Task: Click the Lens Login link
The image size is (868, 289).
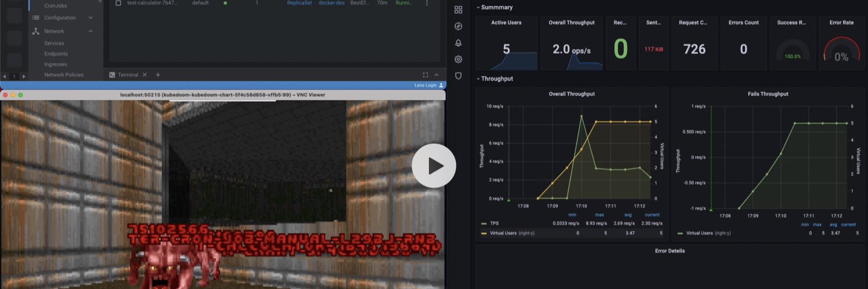Action: pyautogui.click(x=425, y=85)
